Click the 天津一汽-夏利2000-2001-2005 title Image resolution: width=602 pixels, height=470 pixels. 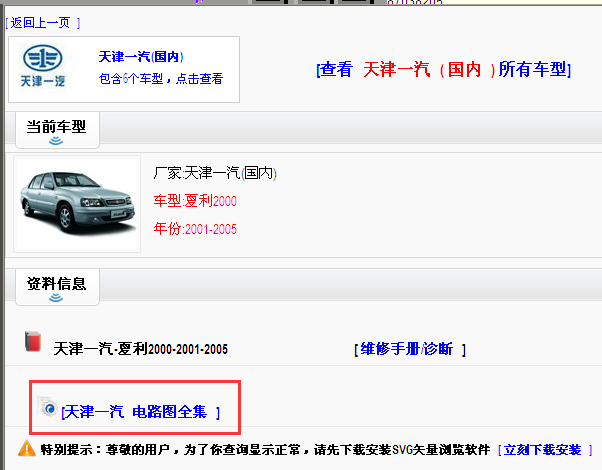tap(141, 349)
